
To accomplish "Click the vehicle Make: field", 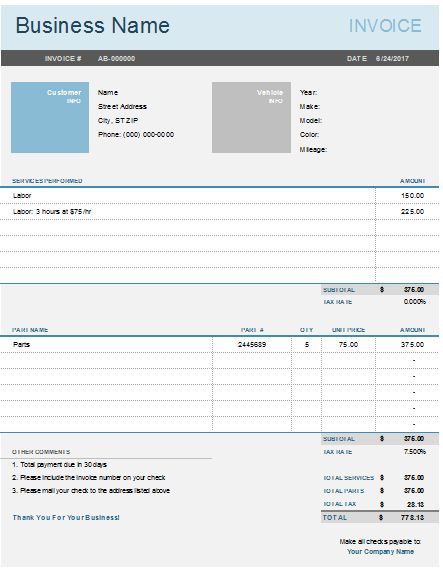I will [x=310, y=106].
